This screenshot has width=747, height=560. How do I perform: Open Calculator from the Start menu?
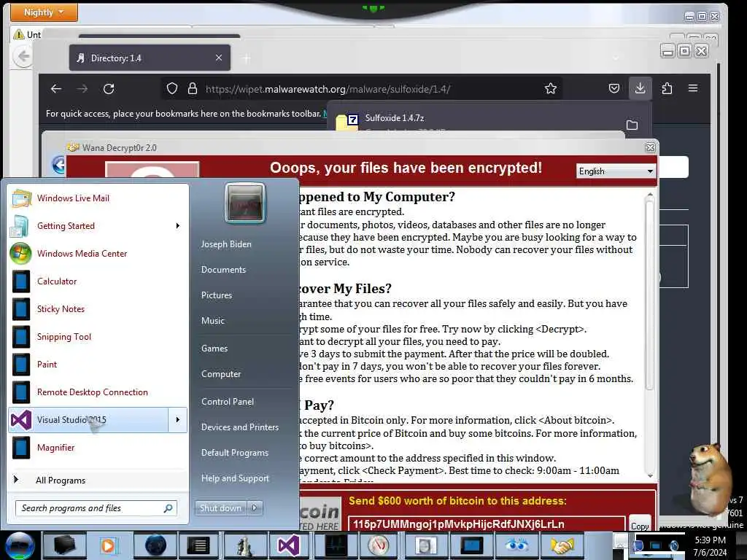(x=98, y=281)
